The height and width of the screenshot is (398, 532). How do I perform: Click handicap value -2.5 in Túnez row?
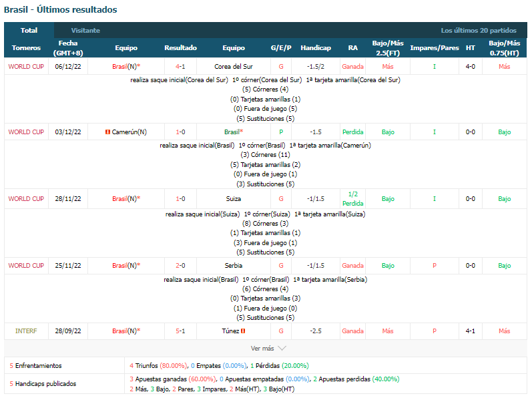point(316,331)
